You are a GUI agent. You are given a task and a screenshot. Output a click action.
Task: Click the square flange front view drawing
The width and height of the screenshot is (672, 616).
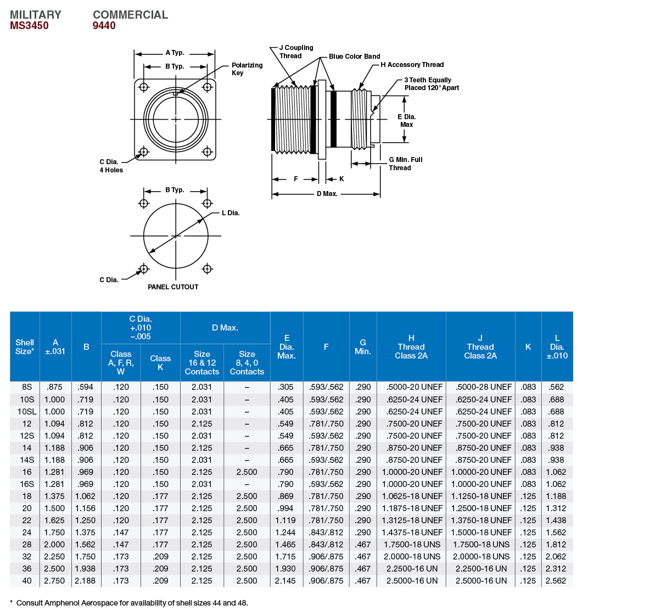(175, 119)
